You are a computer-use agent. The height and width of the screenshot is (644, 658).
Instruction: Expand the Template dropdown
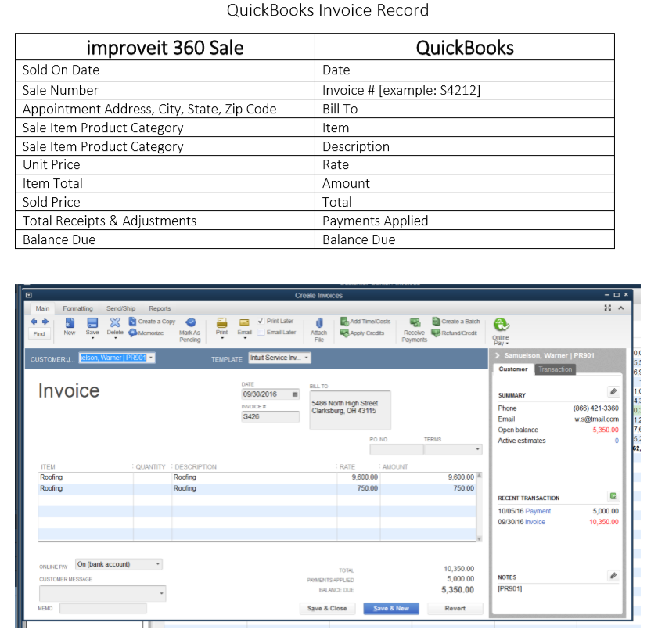coord(307,358)
